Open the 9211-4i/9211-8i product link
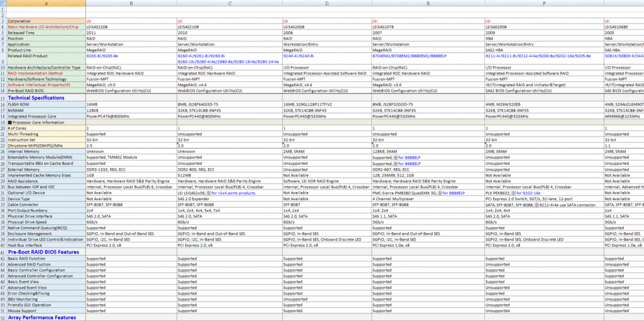The height and width of the screenshot is (321, 644). (530, 55)
